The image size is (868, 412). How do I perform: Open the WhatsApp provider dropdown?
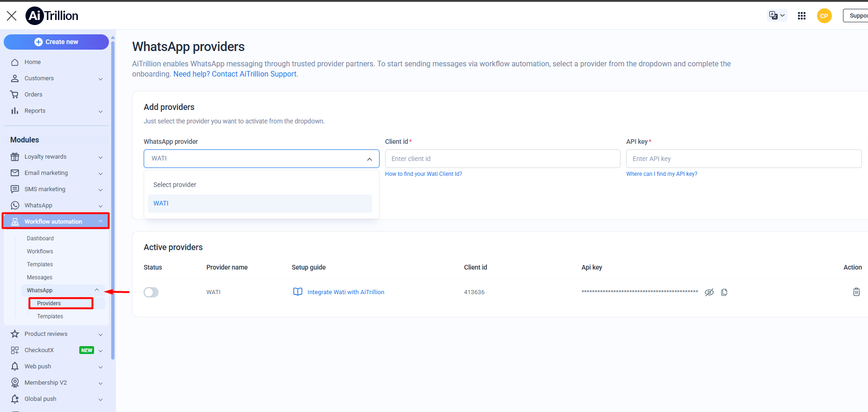tap(261, 159)
